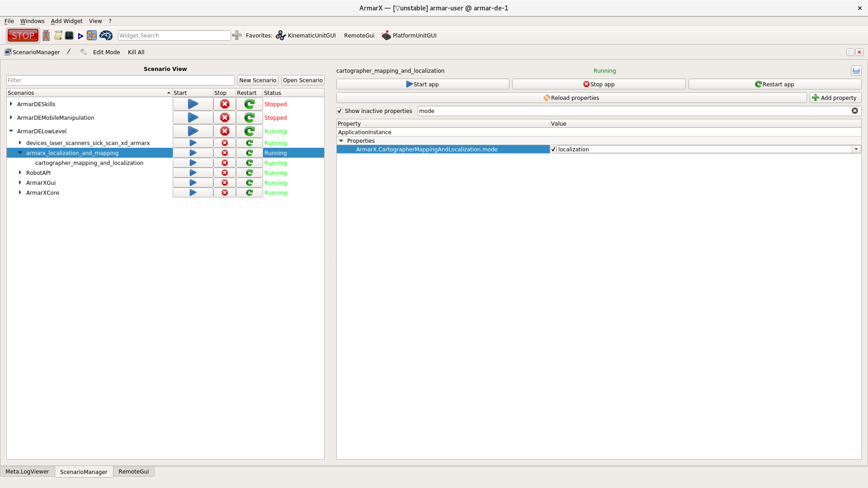Click the save disk icon at top right
This screenshot has height=488, width=868.
click(x=856, y=70)
